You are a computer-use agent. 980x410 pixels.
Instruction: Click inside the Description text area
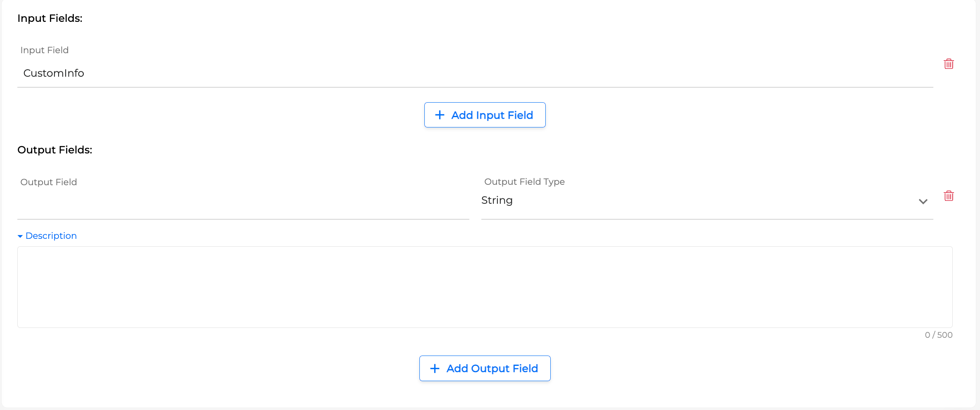[485, 287]
